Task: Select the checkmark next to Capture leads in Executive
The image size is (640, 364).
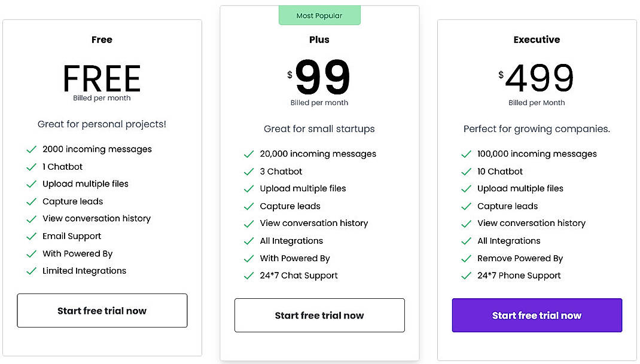Action: pyautogui.click(x=467, y=206)
